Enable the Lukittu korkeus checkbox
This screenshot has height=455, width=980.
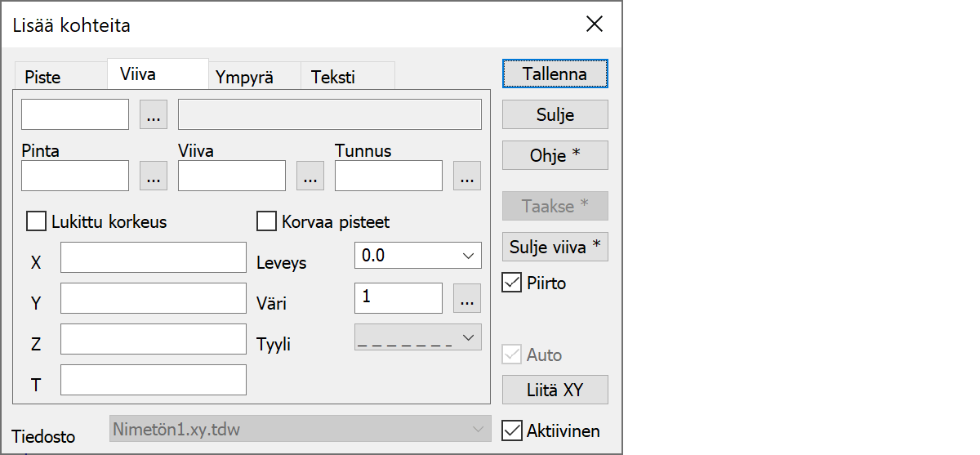click(x=37, y=221)
